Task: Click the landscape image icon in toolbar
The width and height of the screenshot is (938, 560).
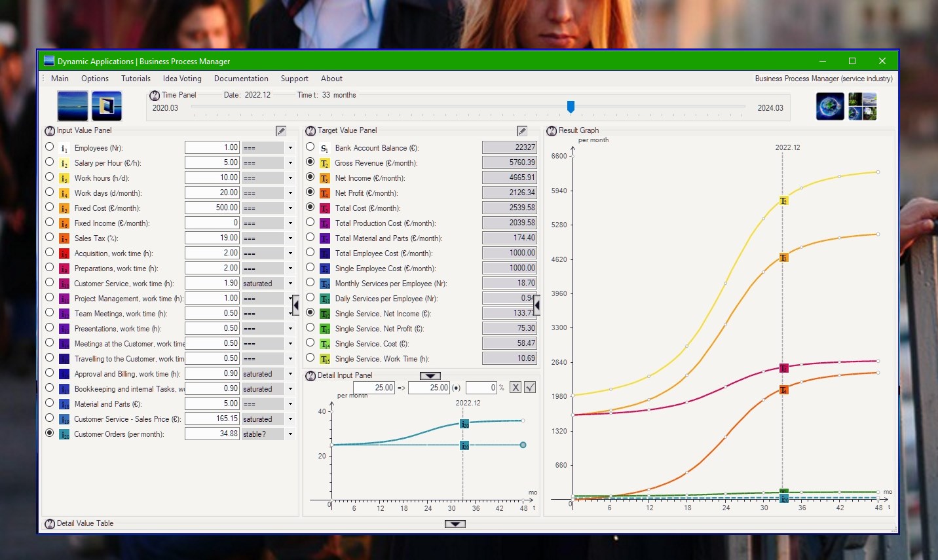Action: tap(73, 106)
